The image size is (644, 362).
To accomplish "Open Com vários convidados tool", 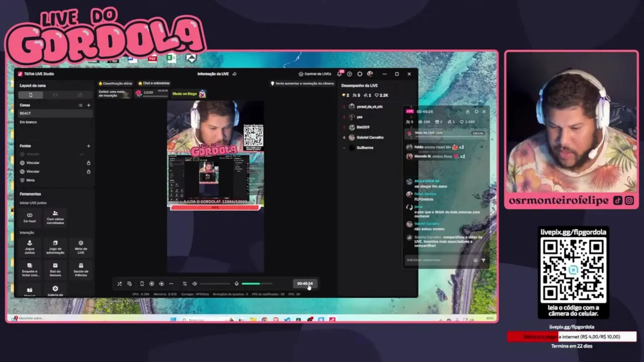I will tap(55, 217).
